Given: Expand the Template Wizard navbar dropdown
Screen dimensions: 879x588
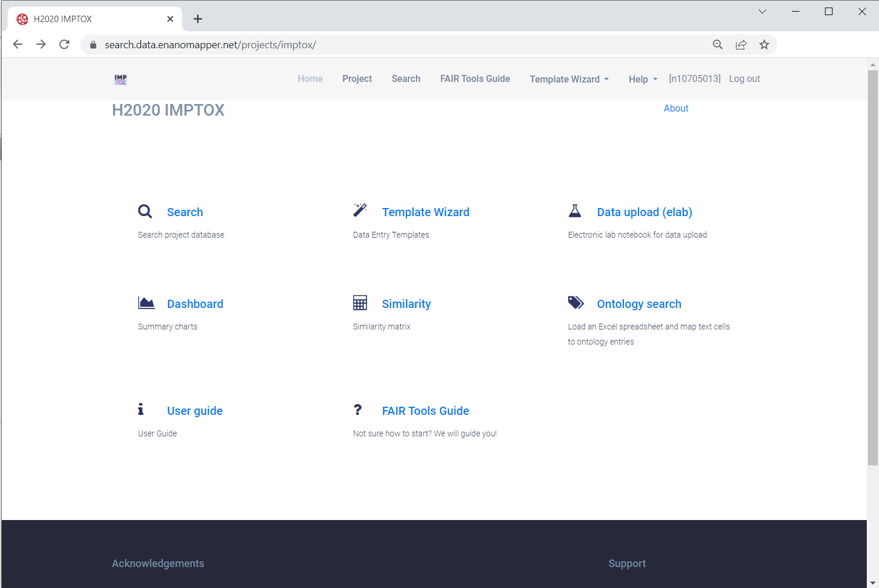Looking at the screenshot, I should [x=569, y=79].
